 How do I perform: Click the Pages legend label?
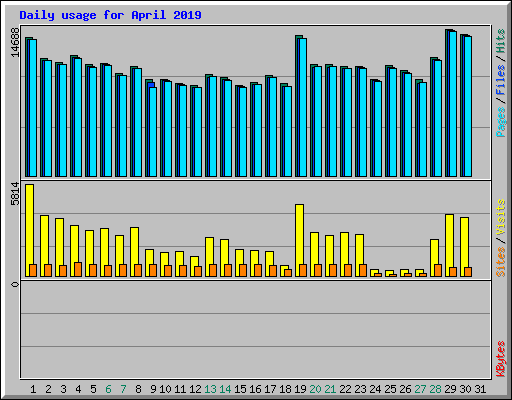(x=501, y=122)
